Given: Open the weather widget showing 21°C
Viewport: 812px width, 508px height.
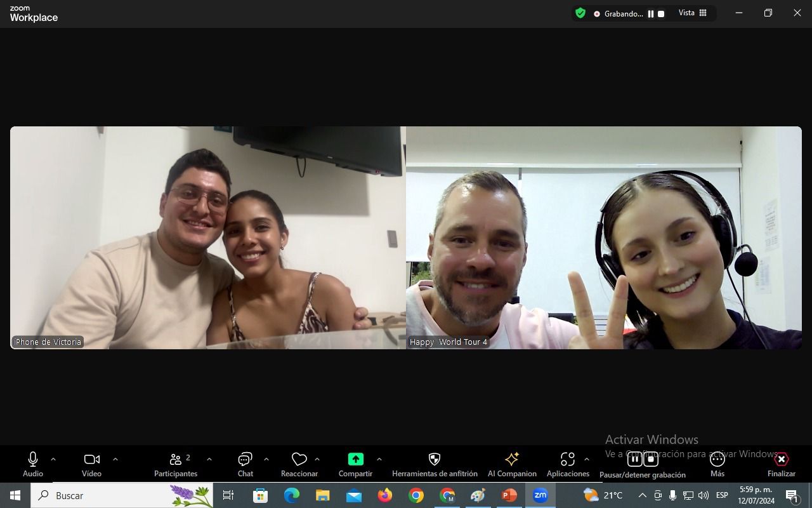Looking at the screenshot, I should click(x=603, y=495).
